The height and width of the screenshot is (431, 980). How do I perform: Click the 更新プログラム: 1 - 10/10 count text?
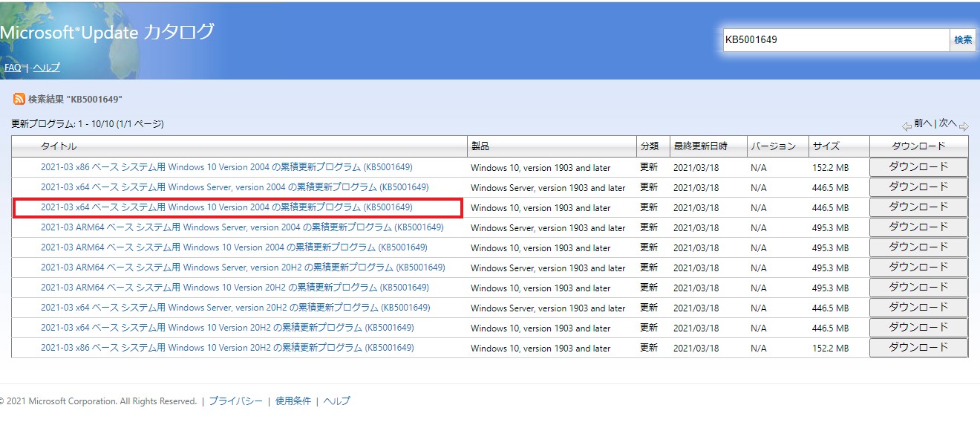[x=88, y=124]
